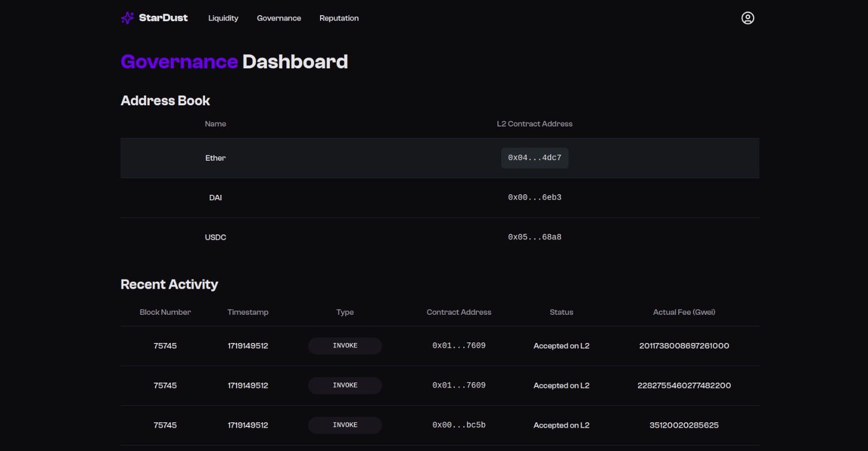
Task: Select 0x01...7609 in fee 2011738008697261000 row
Action: 459,346
